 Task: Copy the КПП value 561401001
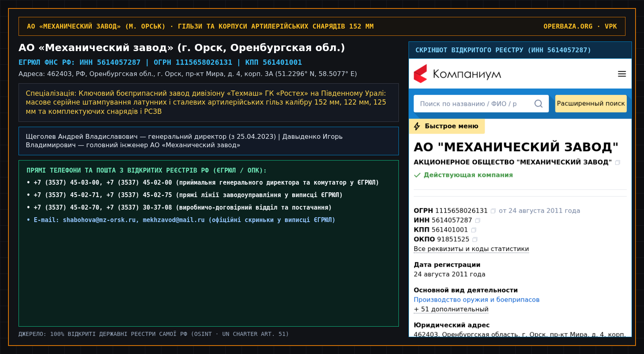click(474, 230)
